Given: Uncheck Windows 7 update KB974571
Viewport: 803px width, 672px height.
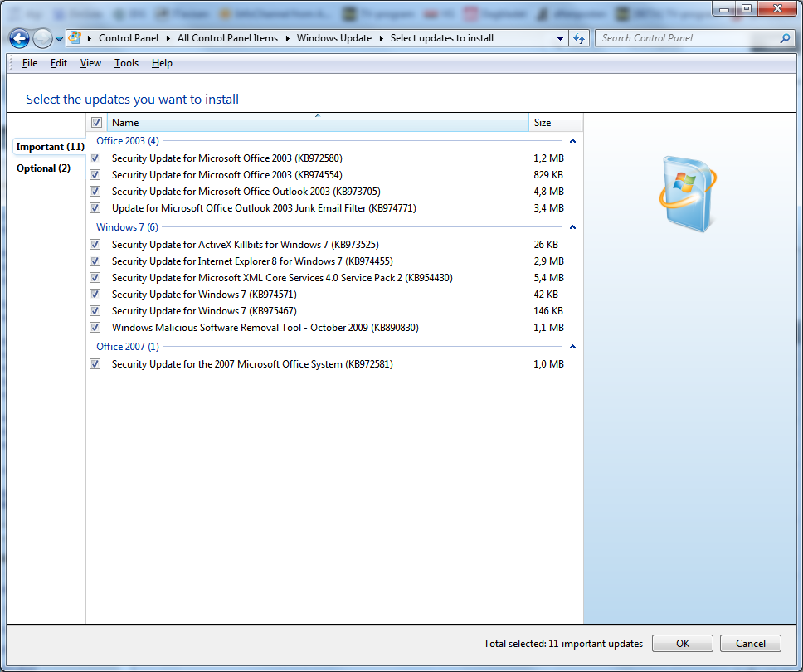Looking at the screenshot, I should click(95, 294).
